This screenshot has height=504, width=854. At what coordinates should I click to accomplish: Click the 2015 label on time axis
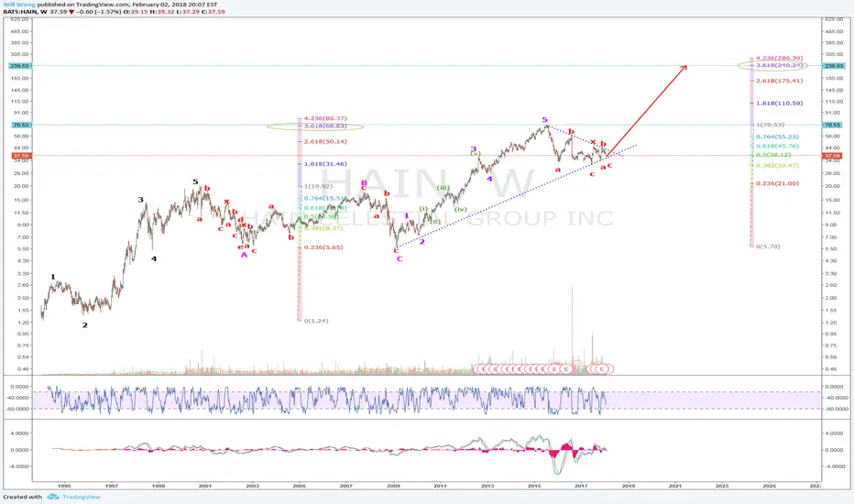(x=534, y=486)
